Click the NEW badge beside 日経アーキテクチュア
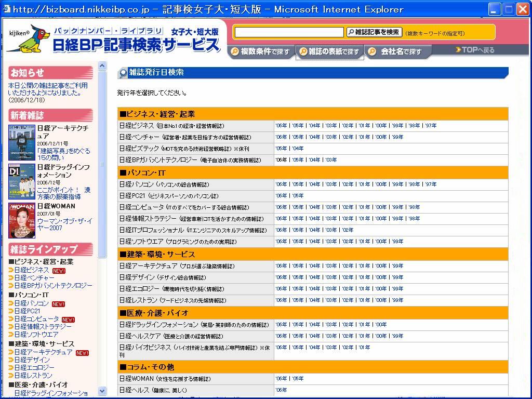This screenshot has height=399, width=532. pyautogui.click(x=82, y=353)
